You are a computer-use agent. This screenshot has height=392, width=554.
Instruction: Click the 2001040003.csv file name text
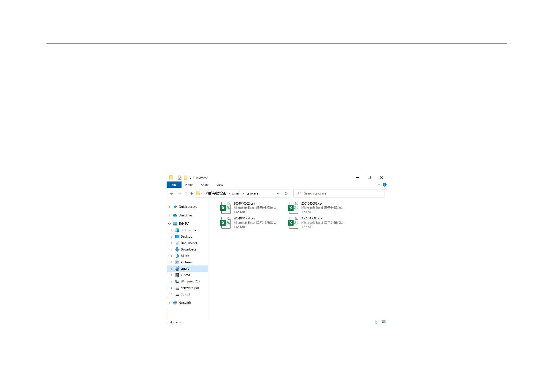(312, 203)
